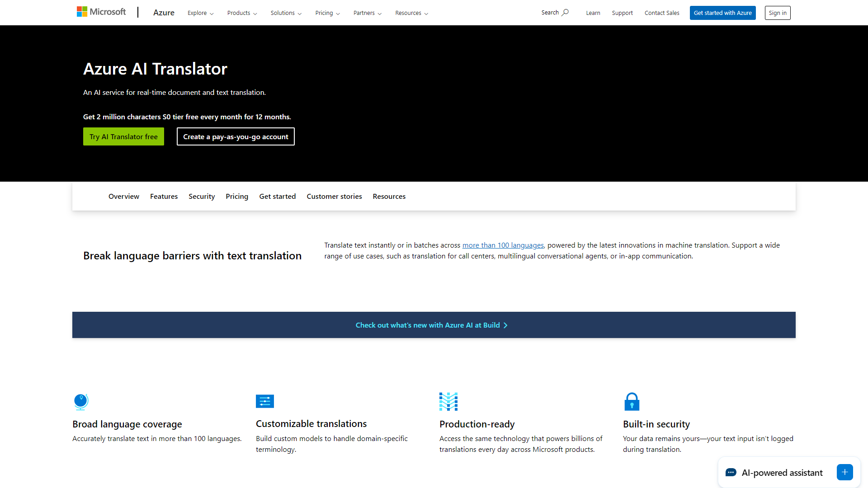
Task: Click more than 100 languages link
Action: (503, 244)
